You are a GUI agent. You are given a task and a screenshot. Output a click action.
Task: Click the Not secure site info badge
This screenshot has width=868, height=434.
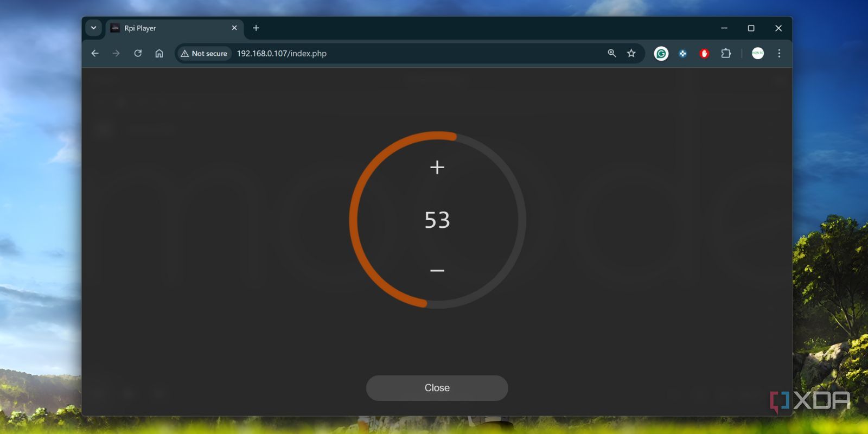tap(205, 53)
